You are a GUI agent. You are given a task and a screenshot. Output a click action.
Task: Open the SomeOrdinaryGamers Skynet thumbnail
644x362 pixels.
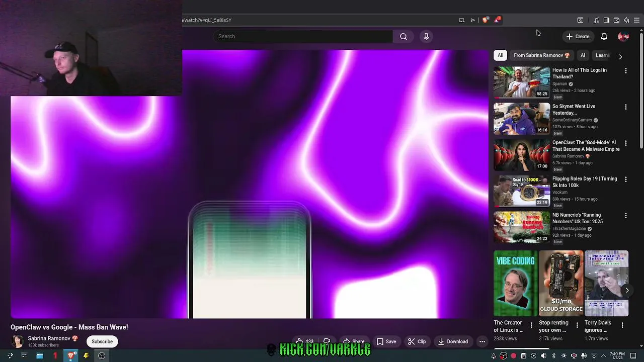[x=522, y=119]
